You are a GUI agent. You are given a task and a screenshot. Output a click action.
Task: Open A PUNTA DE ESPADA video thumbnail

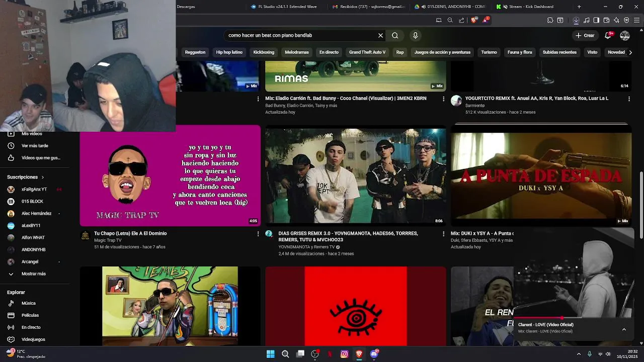(x=541, y=175)
